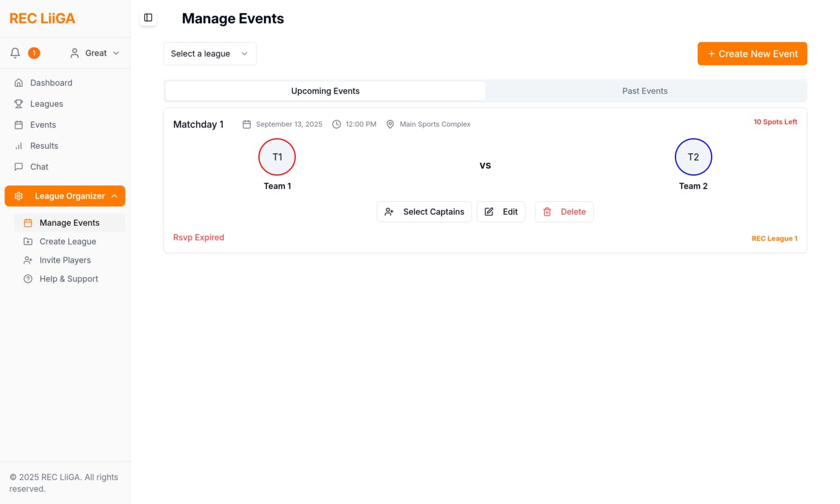Viewport: 840px width, 504px height.
Task: Click the T1 team avatar circle
Action: (277, 157)
